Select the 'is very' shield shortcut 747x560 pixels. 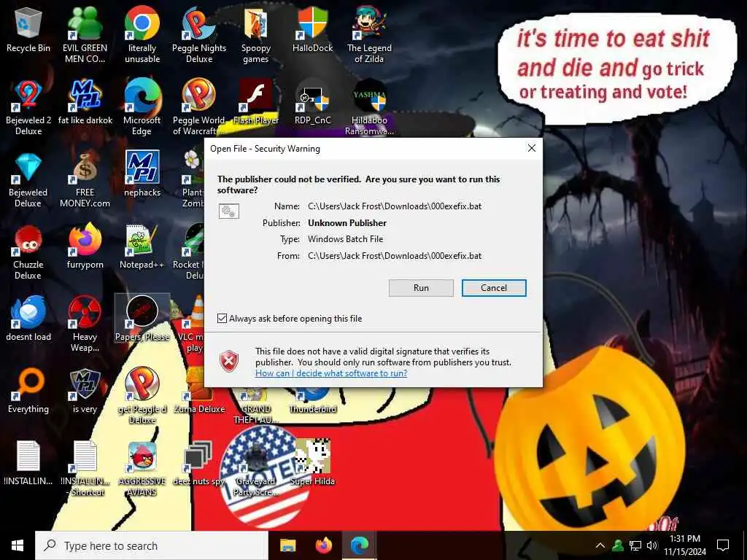(85, 391)
